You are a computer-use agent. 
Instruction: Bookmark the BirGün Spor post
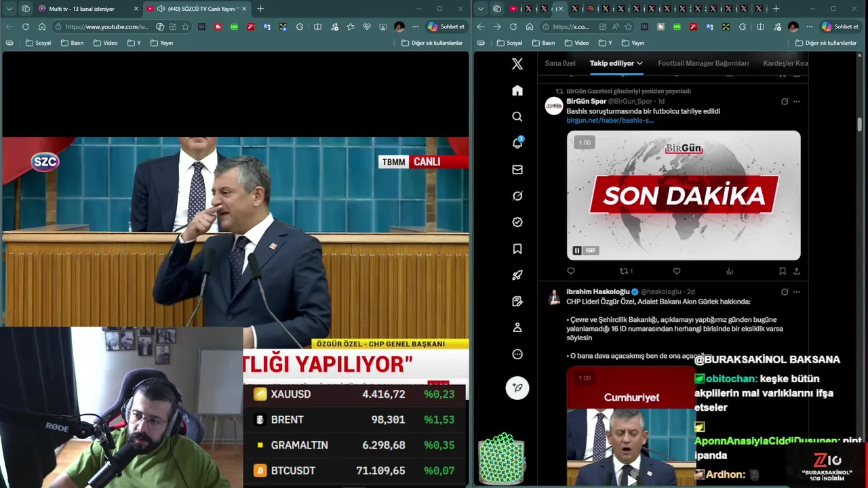783,271
